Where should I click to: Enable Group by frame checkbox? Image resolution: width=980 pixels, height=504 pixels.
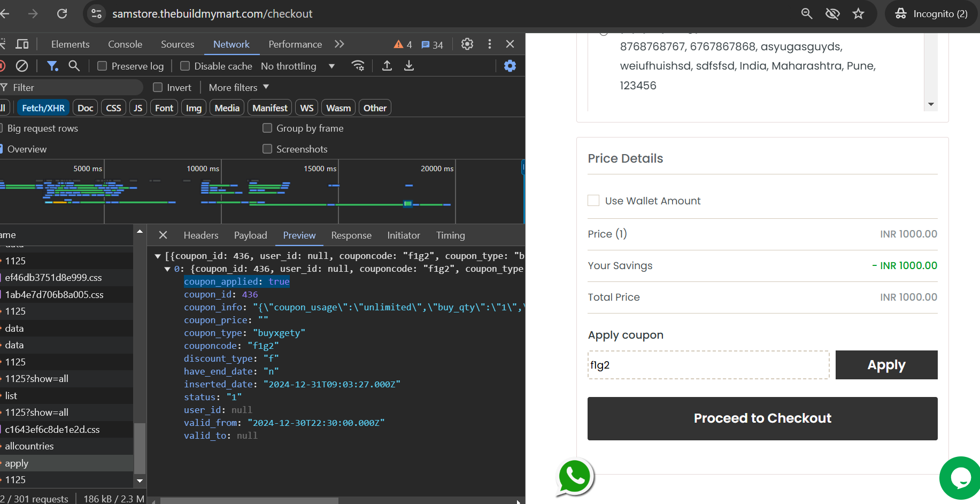coord(267,128)
